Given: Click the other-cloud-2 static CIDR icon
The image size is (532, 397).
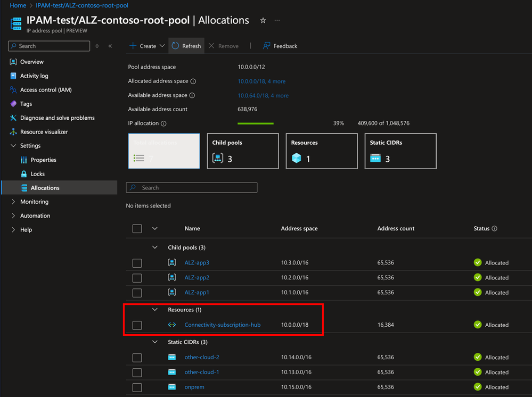Looking at the screenshot, I should pyautogui.click(x=172, y=357).
